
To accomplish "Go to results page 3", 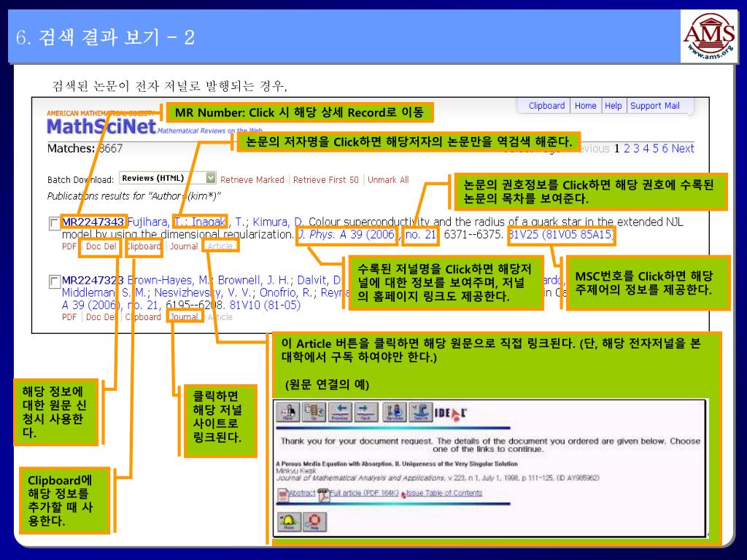I will click(636, 149).
